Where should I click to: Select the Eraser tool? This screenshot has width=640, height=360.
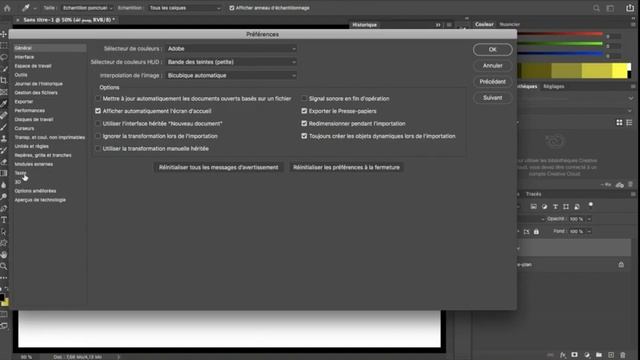point(4,162)
